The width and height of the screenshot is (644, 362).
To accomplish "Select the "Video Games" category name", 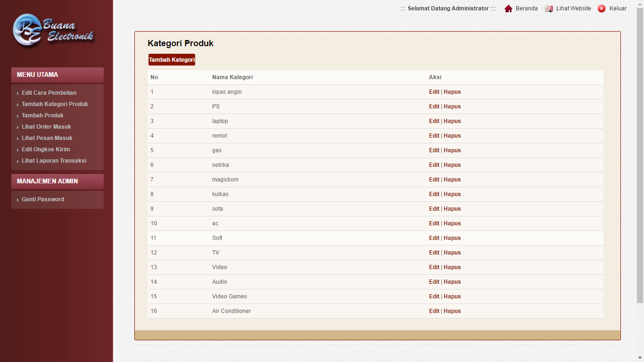I will (230, 296).
